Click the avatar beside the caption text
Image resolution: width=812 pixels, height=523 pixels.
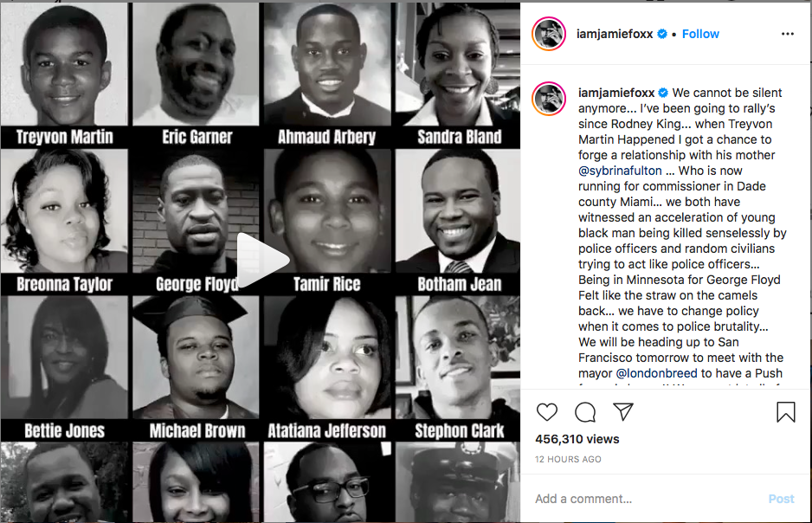(549, 99)
